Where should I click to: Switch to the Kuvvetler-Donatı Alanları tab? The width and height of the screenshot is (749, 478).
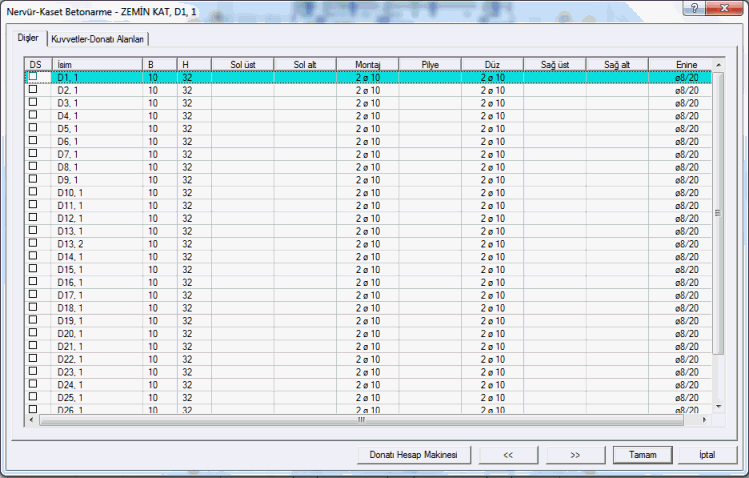click(97, 39)
